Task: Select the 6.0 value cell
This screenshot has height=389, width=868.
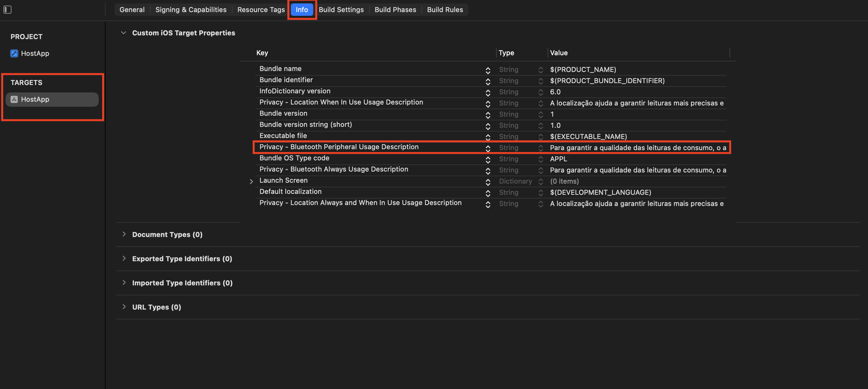Action: pyautogui.click(x=555, y=92)
